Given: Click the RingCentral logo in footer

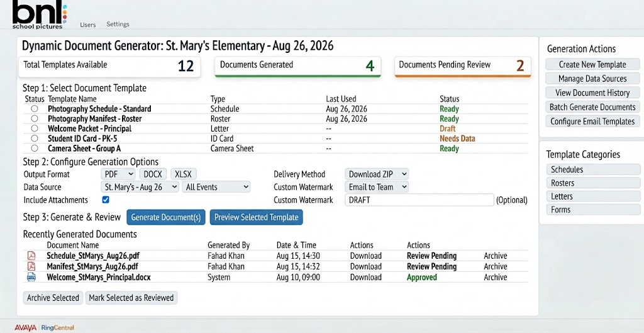Looking at the screenshot, I should [x=58, y=328].
